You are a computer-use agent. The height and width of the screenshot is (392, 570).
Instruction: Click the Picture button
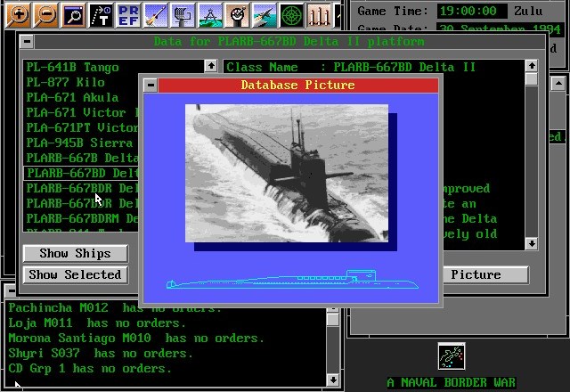click(476, 274)
